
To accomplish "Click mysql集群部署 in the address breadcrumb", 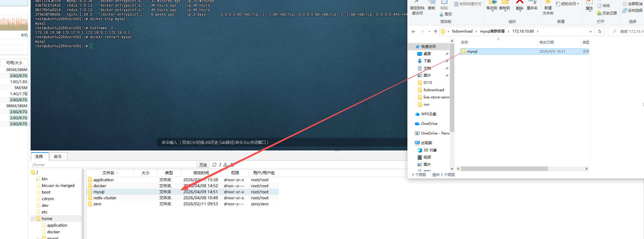I will pyautogui.click(x=492, y=31).
